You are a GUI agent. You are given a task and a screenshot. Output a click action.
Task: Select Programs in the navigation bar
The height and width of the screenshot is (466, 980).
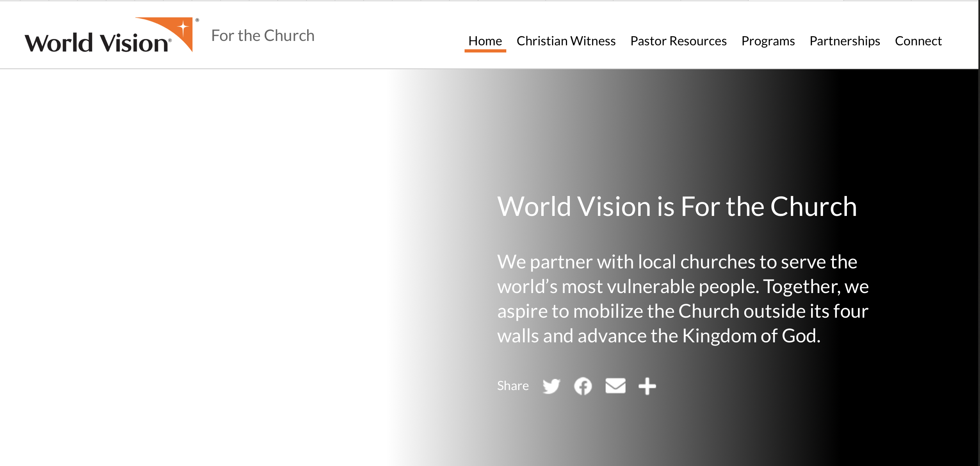768,41
